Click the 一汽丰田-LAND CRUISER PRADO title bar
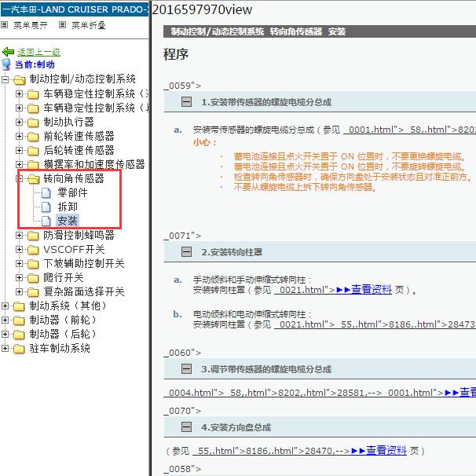Image resolution: width=476 pixels, height=476 pixels. tap(75, 9)
